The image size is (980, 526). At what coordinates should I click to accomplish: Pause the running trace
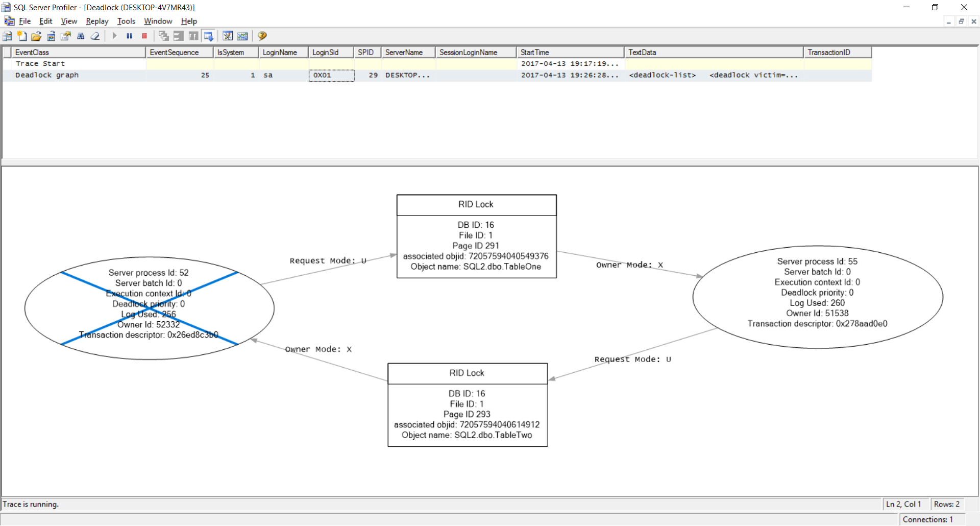tap(130, 36)
